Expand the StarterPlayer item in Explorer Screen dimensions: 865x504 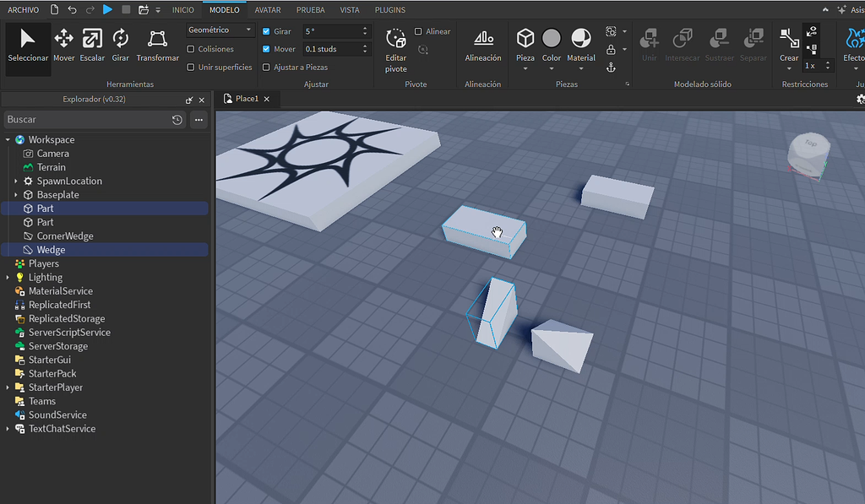[7, 387]
